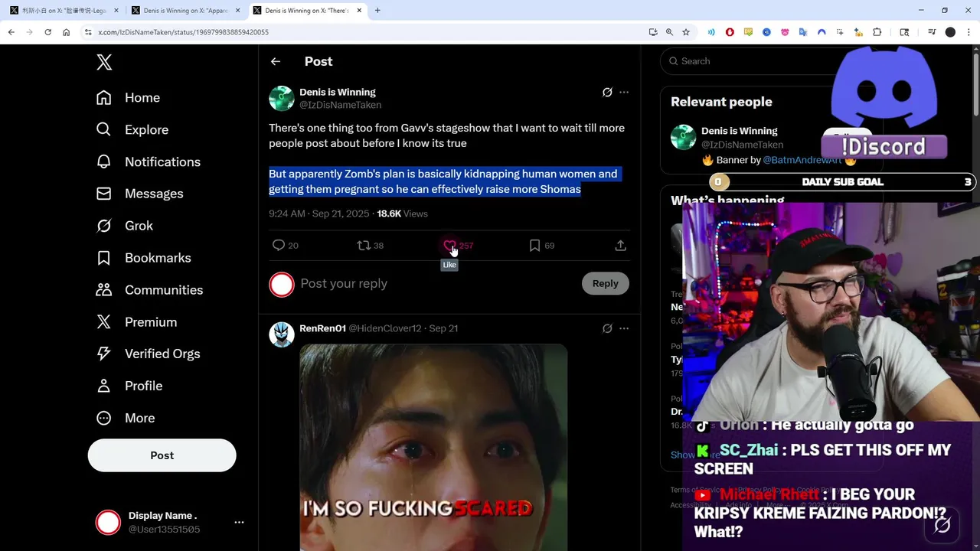Click the repost icon with 38 reposts
Screen dimensions: 980x551
(x=364, y=246)
